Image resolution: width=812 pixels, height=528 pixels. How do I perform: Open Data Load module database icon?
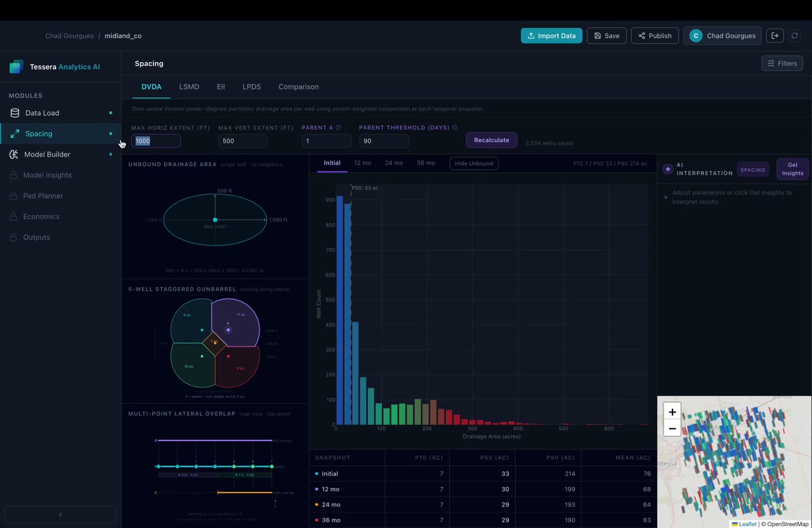[x=15, y=113]
